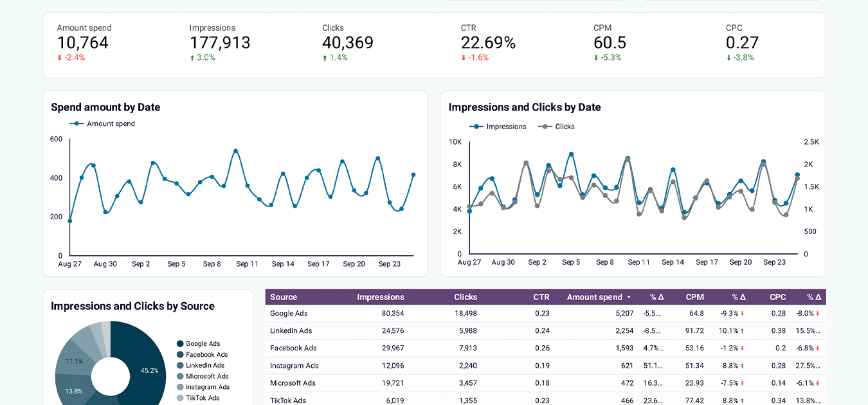Click the green up arrow beside Impressions metric

coord(194,57)
